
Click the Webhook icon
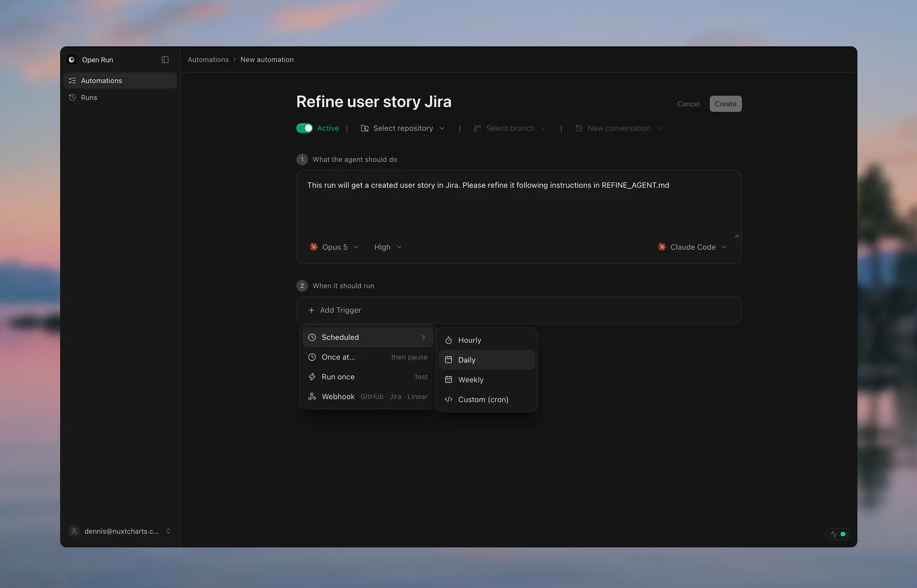coord(312,397)
